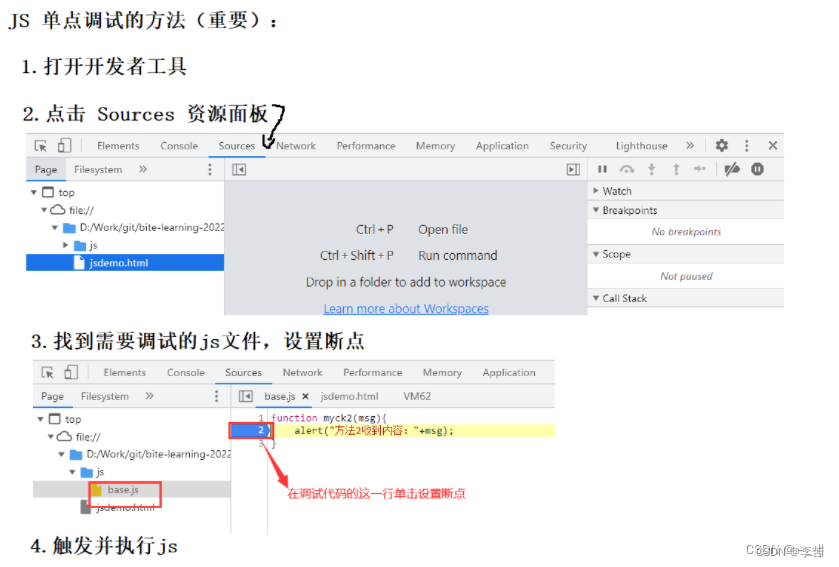839x567 pixels.
Task: Show more DevTools tabs chevron after Lighthouse
Action: pos(690,145)
